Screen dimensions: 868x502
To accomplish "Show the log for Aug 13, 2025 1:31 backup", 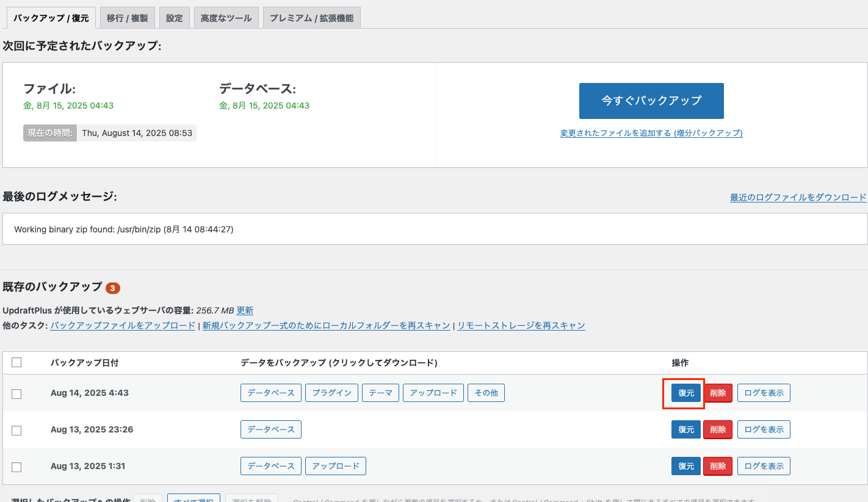I will [x=764, y=465].
